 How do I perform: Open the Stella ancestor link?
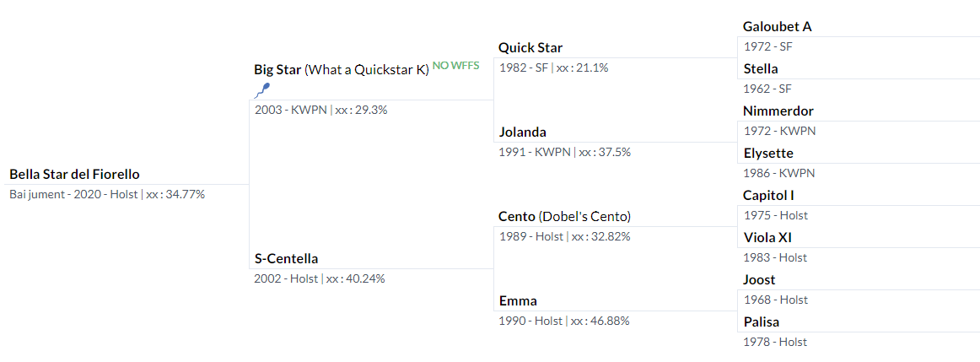click(x=760, y=69)
